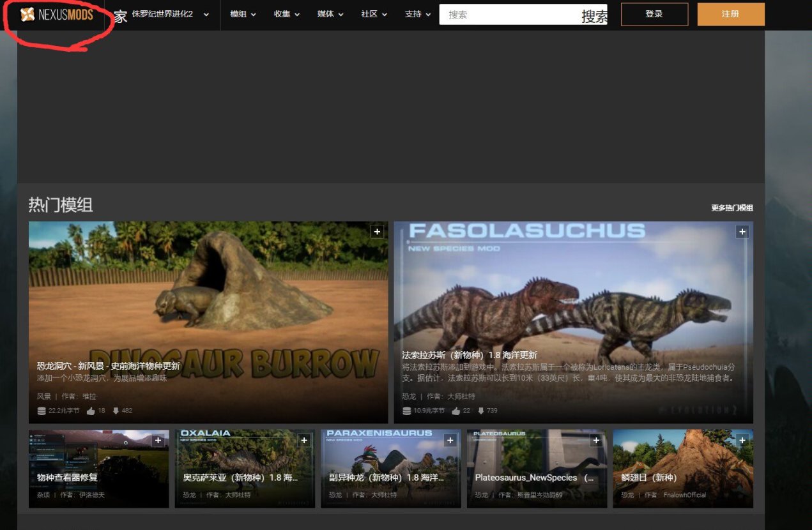Click the plus icon on 物种查看器修复 card
Image resolution: width=812 pixels, height=530 pixels.
click(x=158, y=441)
